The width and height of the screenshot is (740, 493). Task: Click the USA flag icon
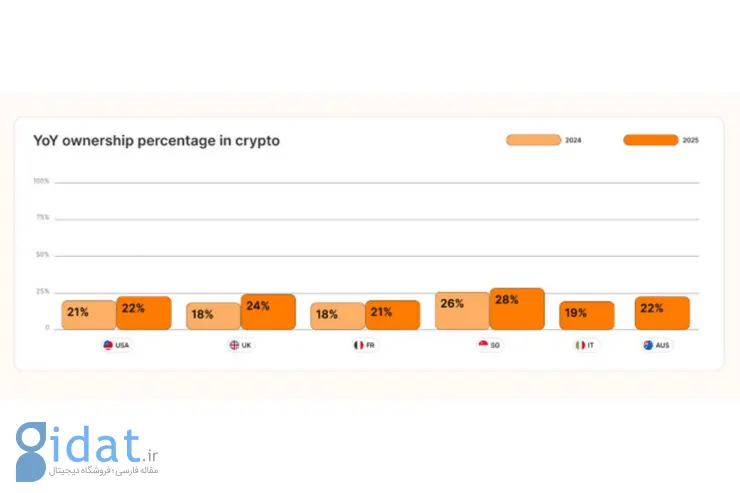pyautogui.click(x=108, y=345)
